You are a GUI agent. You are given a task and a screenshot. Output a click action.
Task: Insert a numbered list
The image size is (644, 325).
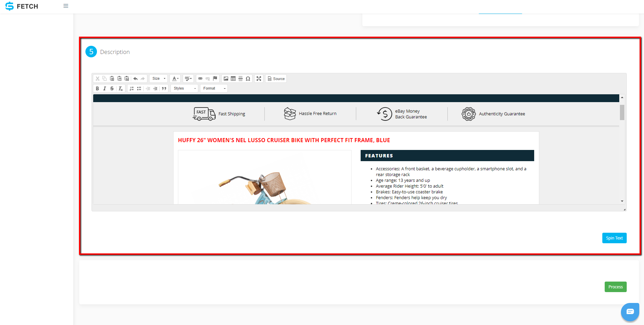tap(132, 89)
